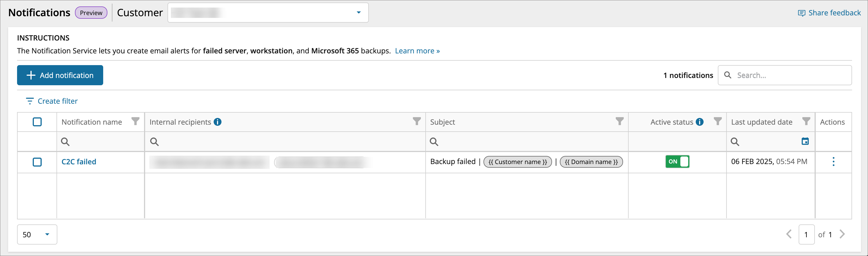Toggle off the C2C failed notification
Viewport: 868px width, 256px height.
coord(677,162)
